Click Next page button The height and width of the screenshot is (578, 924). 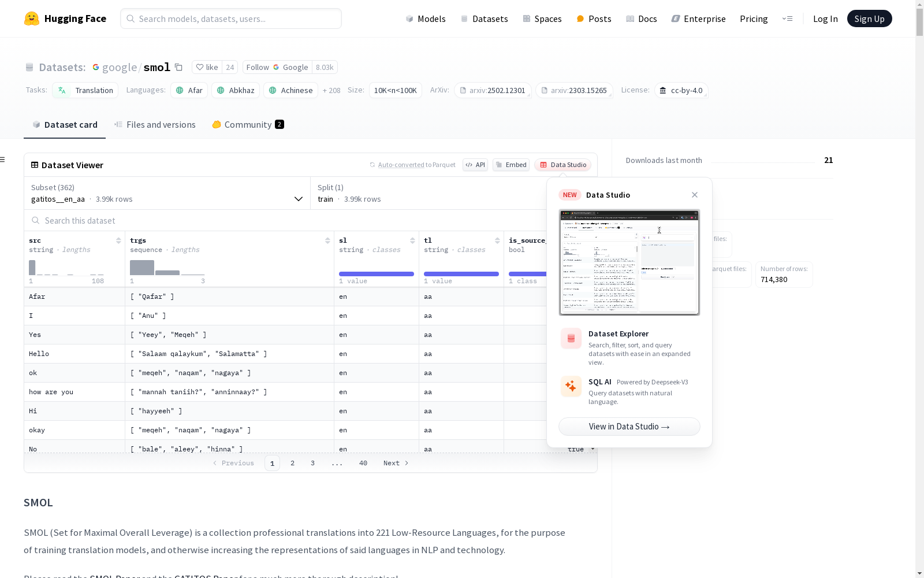point(396,463)
